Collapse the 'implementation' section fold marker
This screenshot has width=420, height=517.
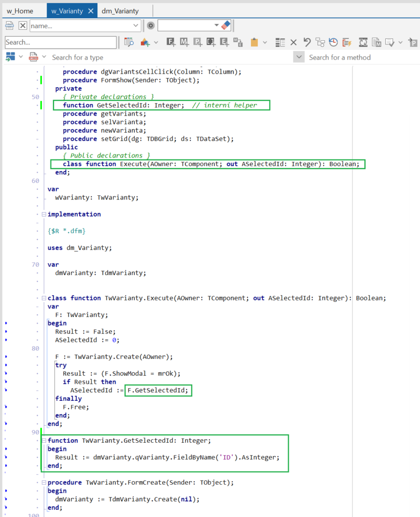(44, 214)
